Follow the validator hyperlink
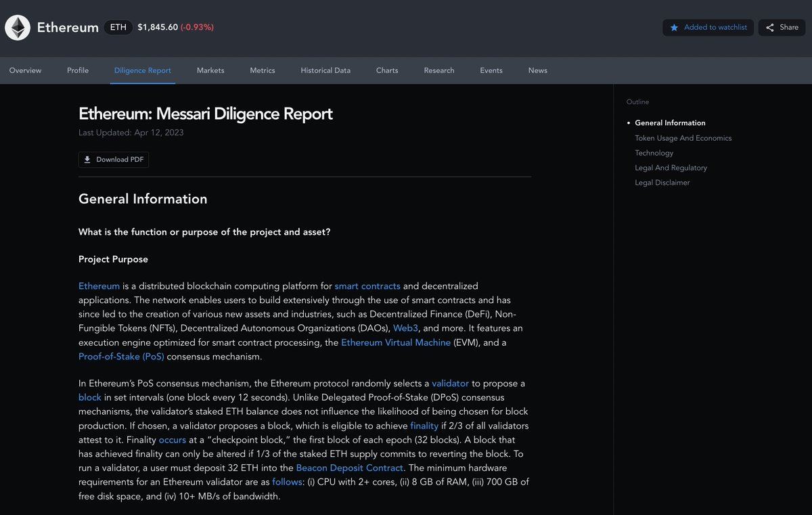This screenshot has height=515, width=812. [x=450, y=384]
